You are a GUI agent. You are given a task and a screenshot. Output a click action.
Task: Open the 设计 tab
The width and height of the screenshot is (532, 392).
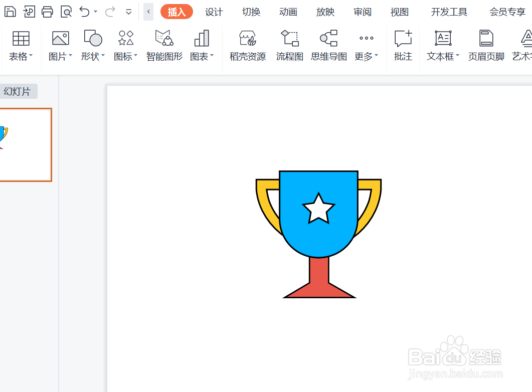pyautogui.click(x=214, y=12)
